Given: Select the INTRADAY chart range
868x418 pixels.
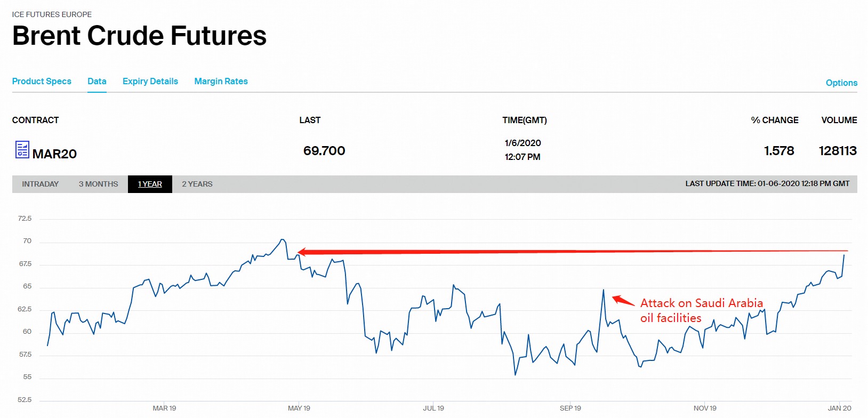Looking at the screenshot, I should pos(41,184).
